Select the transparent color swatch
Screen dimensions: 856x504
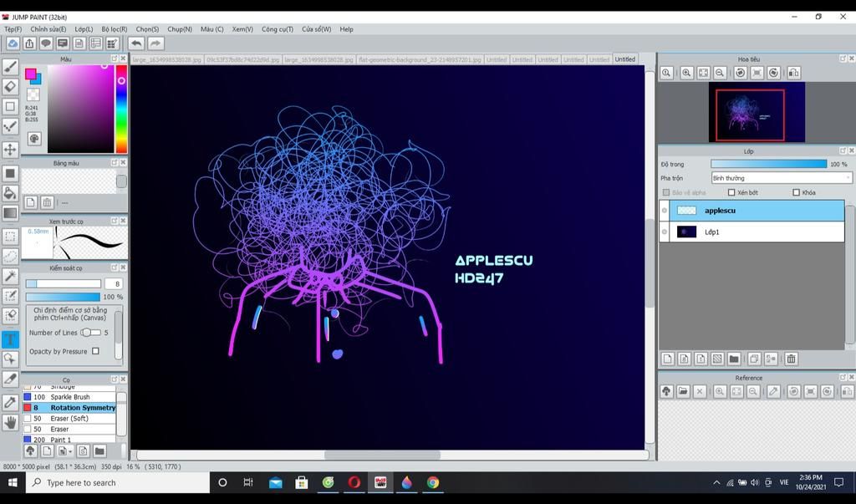tap(33, 94)
